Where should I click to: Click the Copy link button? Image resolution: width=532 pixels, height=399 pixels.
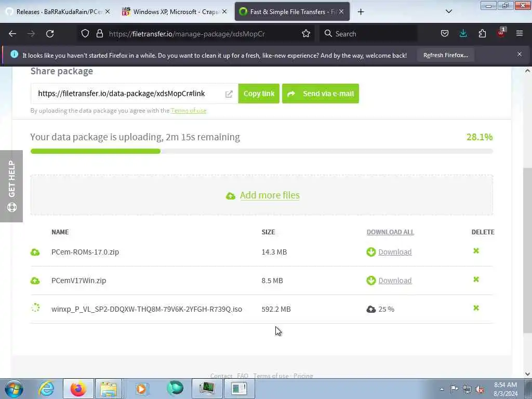coord(259,94)
